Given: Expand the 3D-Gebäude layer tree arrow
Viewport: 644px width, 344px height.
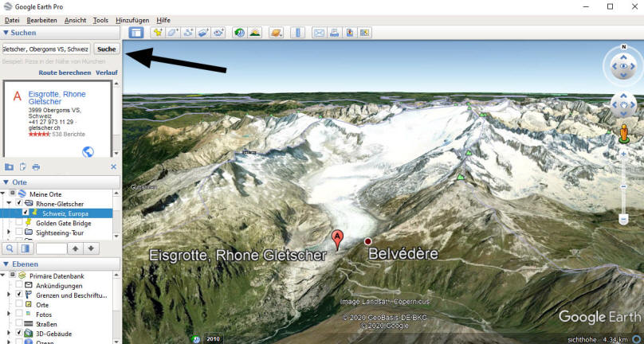Looking at the screenshot, I should [9, 334].
